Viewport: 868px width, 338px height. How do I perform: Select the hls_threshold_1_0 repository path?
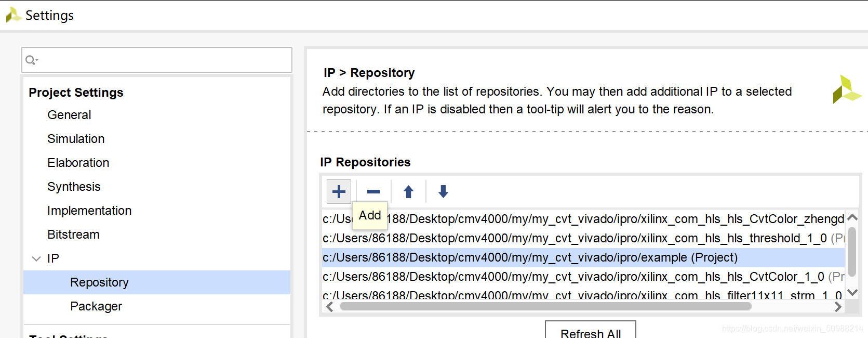tap(583, 238)
